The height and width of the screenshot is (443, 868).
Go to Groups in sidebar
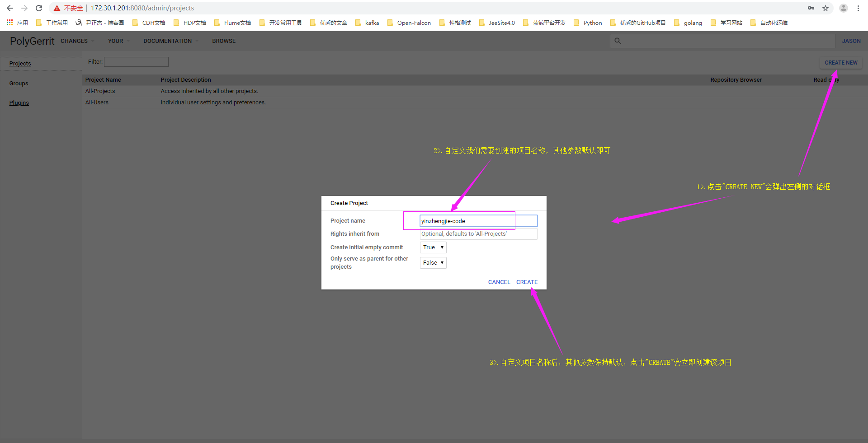(19, 84)
